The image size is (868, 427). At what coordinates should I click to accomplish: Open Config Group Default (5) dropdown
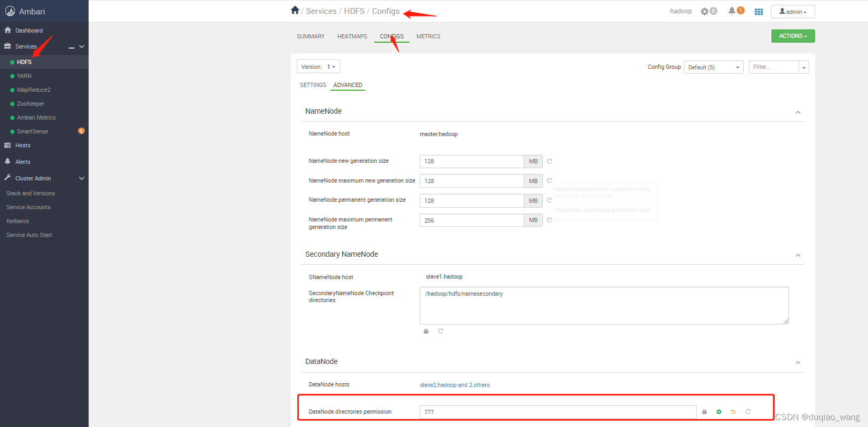714,67
